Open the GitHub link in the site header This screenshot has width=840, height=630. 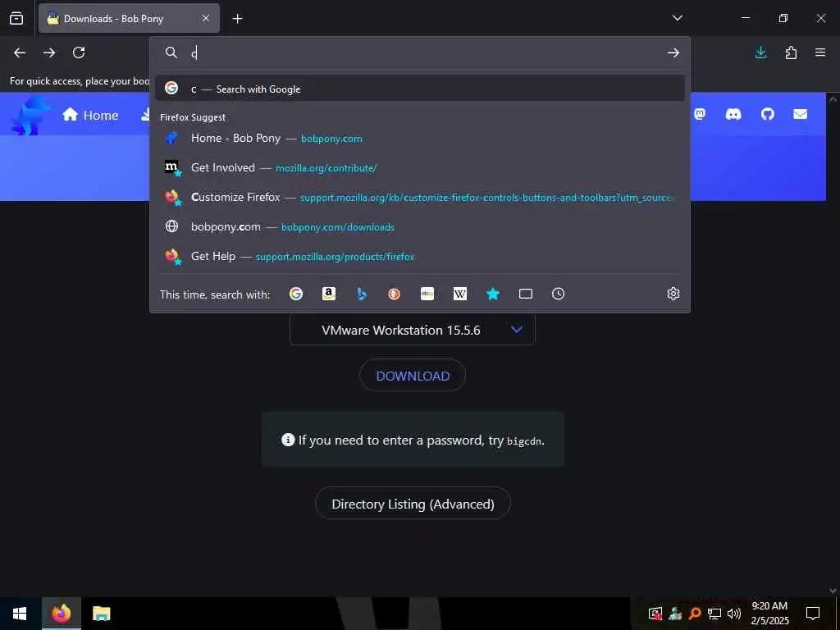(x=767, y=114)
